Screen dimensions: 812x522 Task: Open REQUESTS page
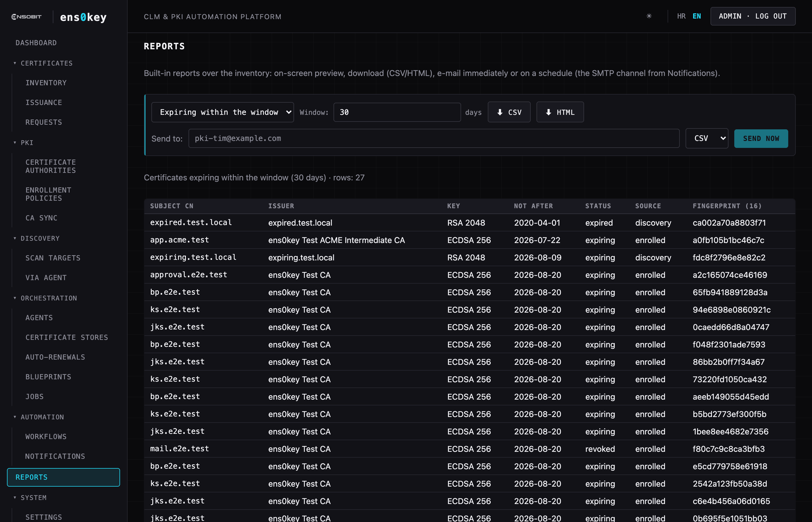tap(44, 122)
